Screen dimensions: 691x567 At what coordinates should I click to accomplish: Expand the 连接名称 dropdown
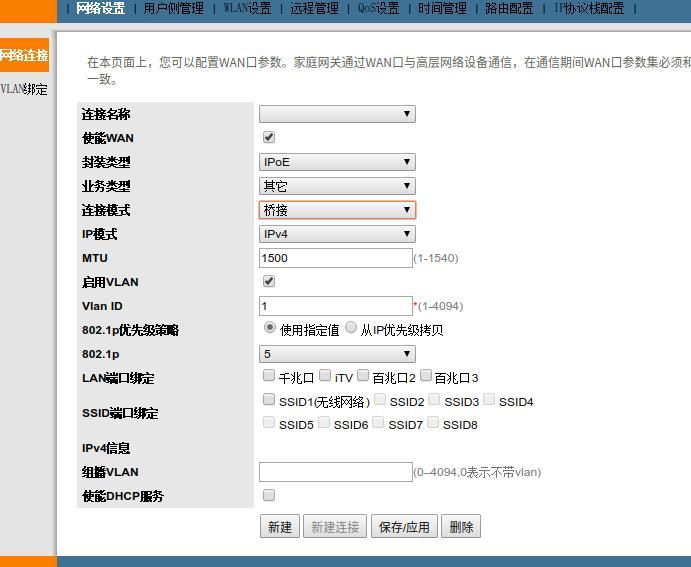coord(337,114)
